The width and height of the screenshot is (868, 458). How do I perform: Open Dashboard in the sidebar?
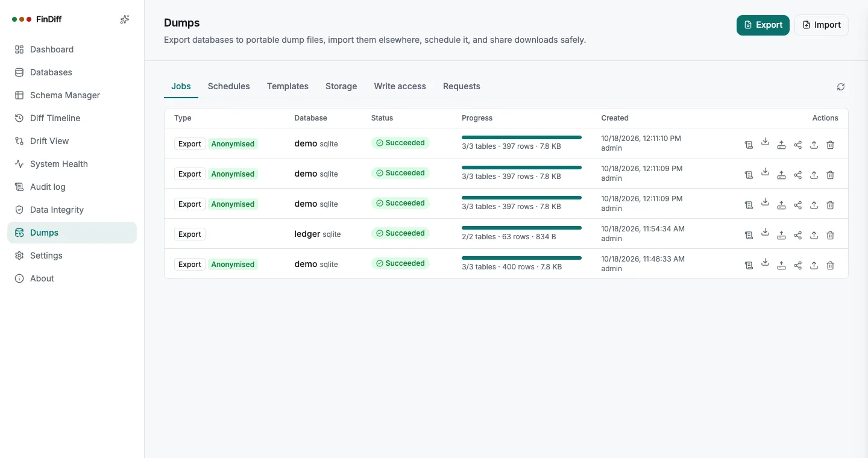tap(72, 49)
